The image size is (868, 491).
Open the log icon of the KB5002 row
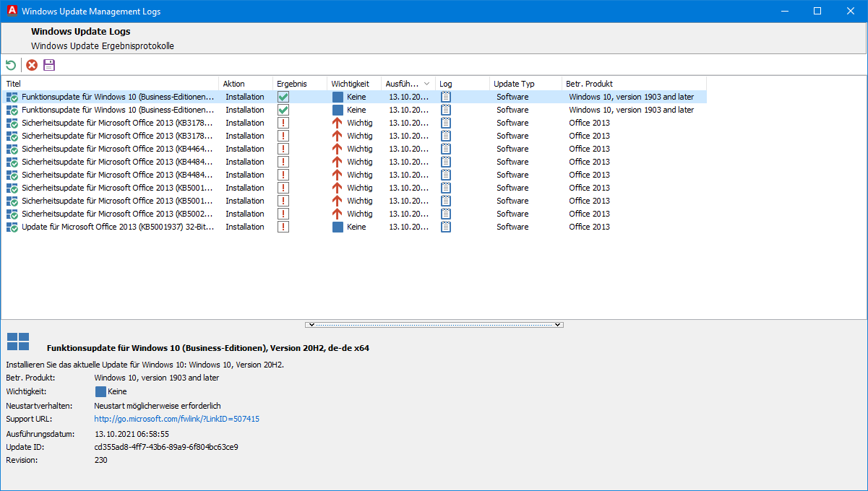click(x=446, y=214)
